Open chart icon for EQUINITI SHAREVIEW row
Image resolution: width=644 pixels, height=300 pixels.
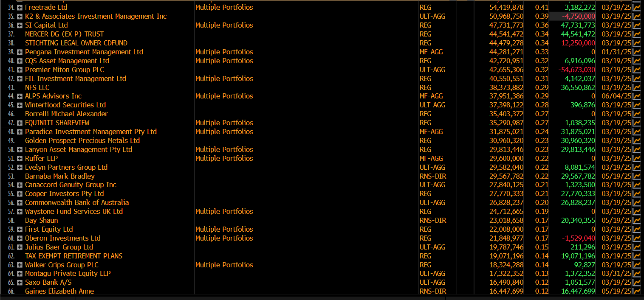pyautogui.click(x=636, y=123)
